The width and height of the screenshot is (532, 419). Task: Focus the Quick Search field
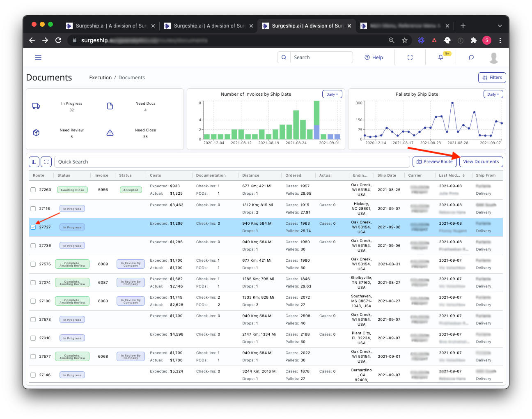(x=232, y=162)
